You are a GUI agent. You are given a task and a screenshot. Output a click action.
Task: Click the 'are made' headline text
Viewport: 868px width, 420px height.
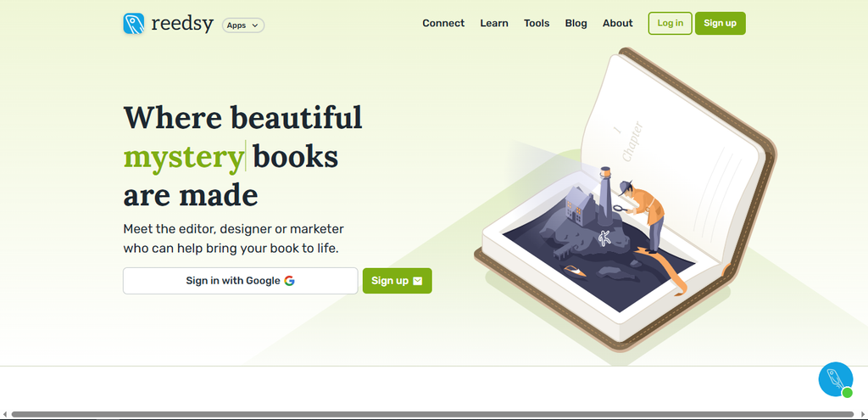click(191, 195)
